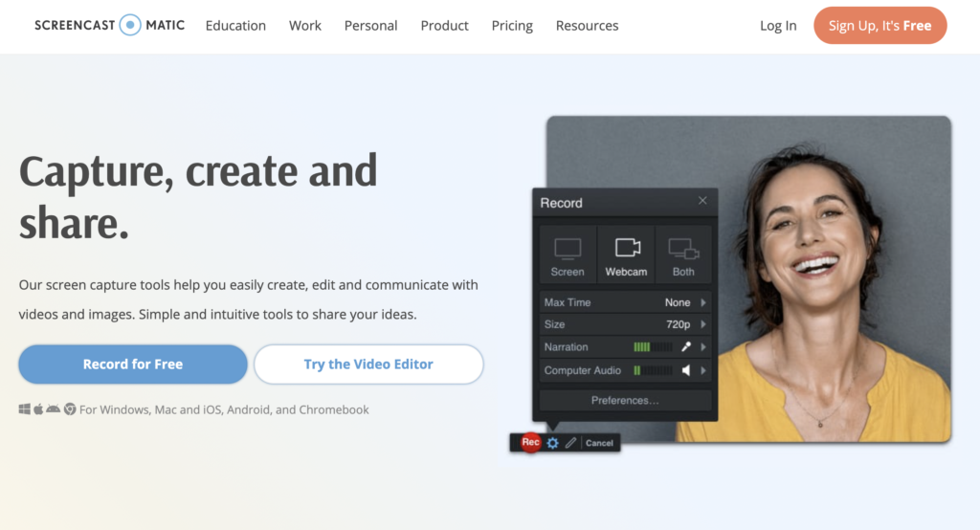
Task: Click the Computer Audio level meter
Action: (653, 370)
